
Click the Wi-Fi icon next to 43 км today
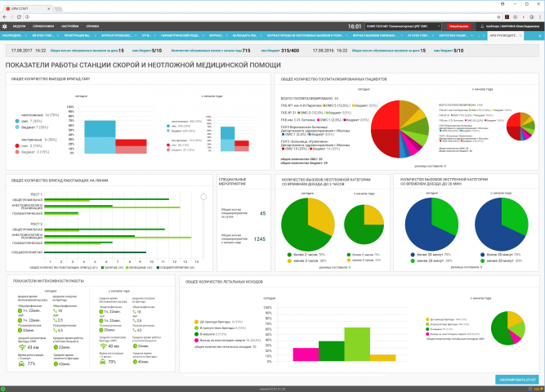coord(22,347)
